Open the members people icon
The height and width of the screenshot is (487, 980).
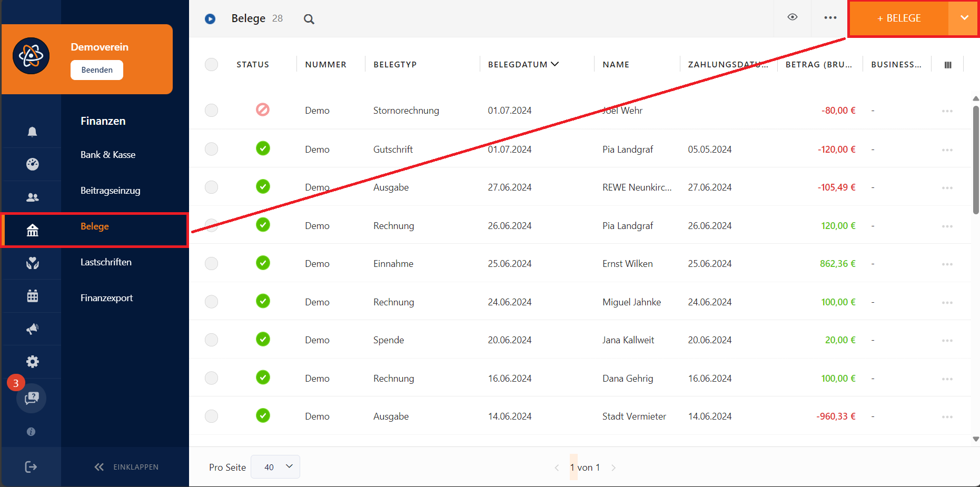click(32, 197)
